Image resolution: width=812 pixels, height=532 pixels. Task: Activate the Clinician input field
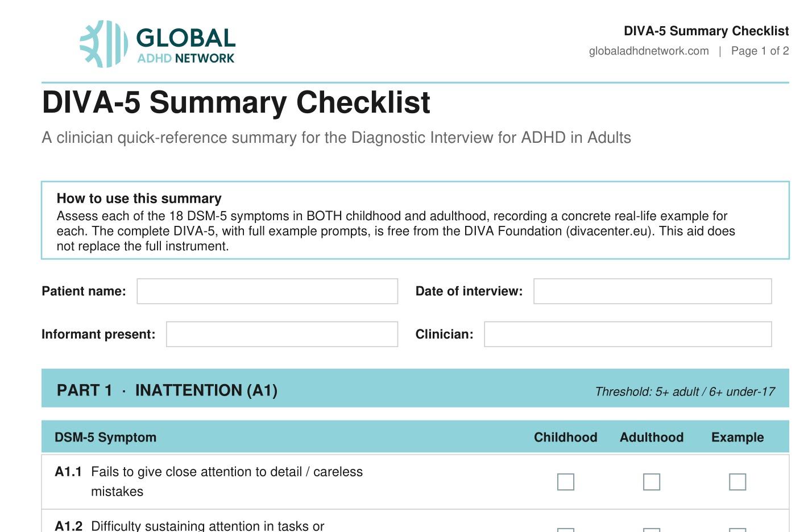click(628, 335)
